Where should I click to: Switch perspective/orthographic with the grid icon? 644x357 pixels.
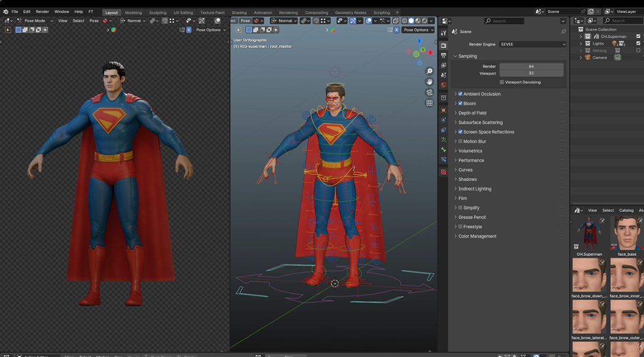coord(429,103)
